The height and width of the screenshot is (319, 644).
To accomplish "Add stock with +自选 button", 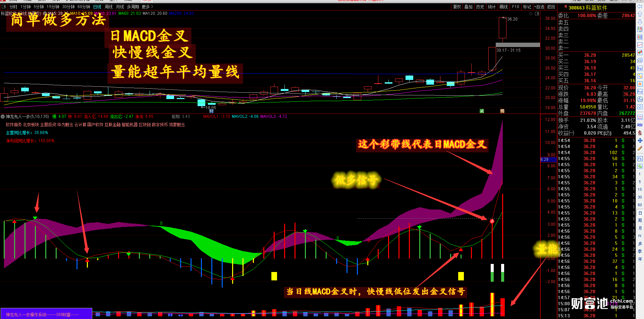I will pyautogui.click(x=539, y=7).
